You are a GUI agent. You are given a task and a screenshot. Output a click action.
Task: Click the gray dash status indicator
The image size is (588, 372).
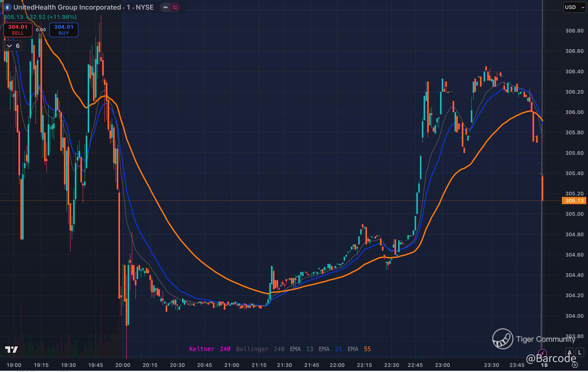click(165, 7)
